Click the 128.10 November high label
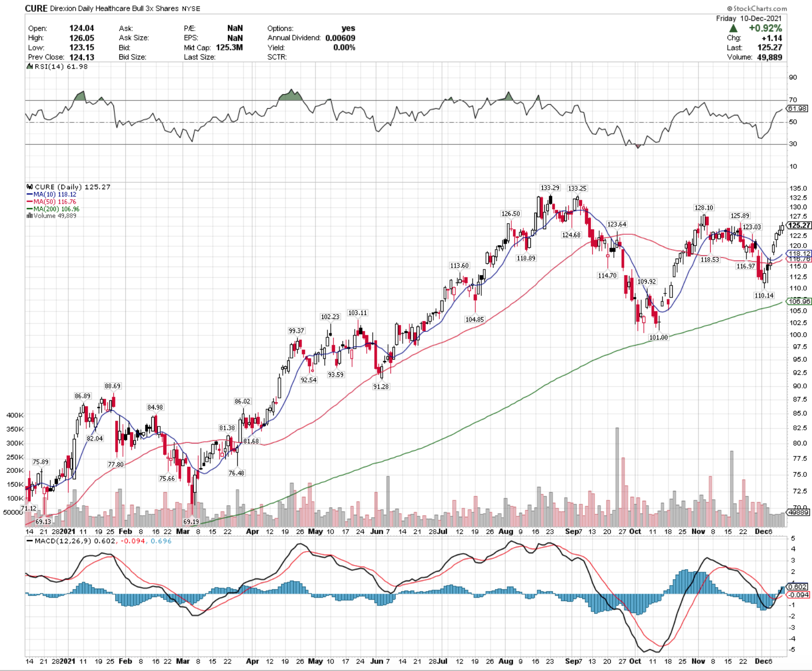The width and height of the screenshot is (812, 671). point(704,208)
